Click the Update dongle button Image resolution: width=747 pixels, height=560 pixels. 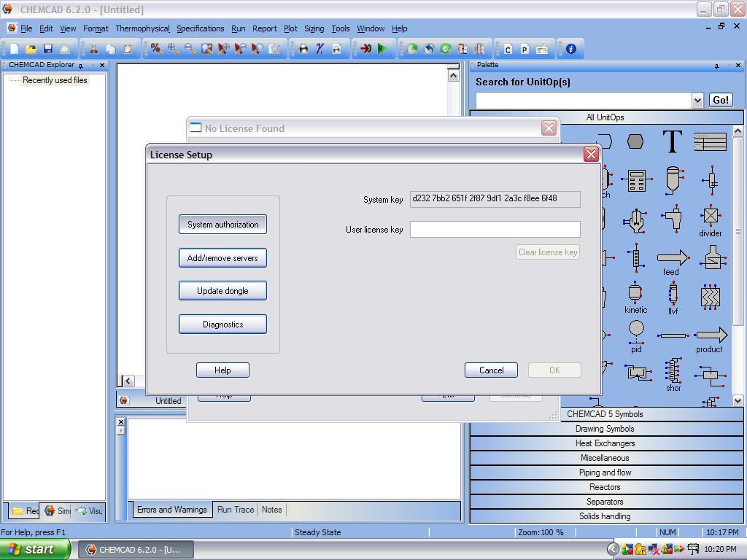point(223,291)
